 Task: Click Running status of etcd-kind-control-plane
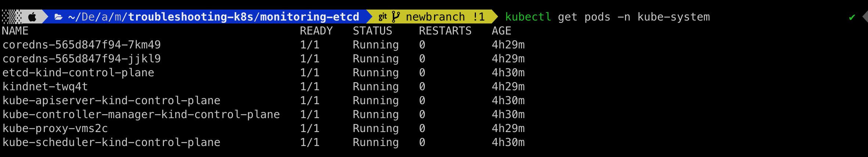(x=376, y=73)
